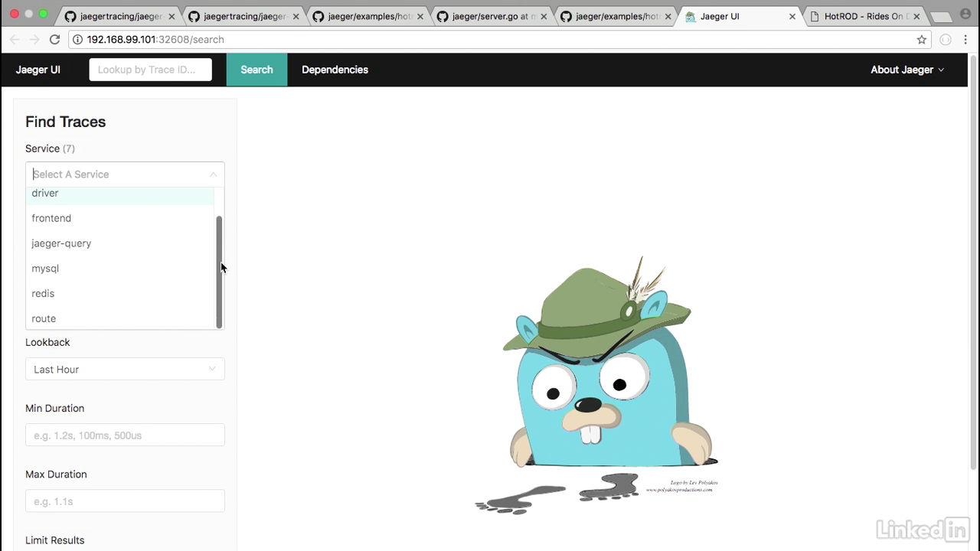Click the Jaeger gopher mascot image
This screenshot has height=551, width=980.
597,385
